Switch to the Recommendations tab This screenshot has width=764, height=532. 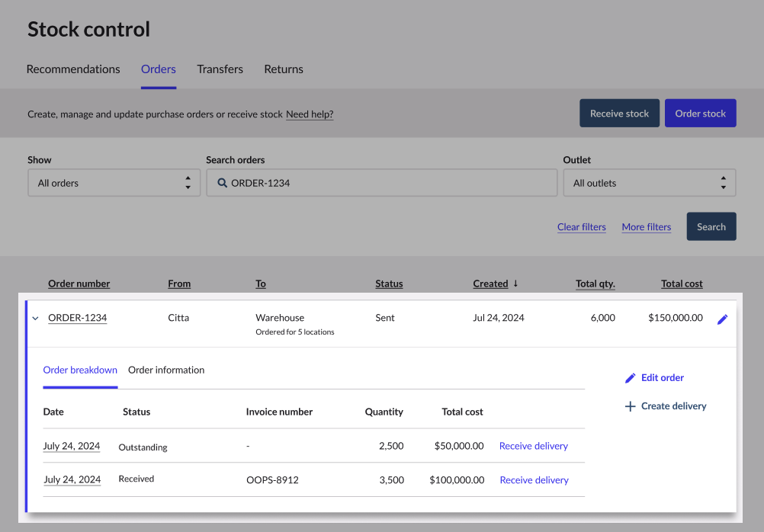click(x=73, y=69)
